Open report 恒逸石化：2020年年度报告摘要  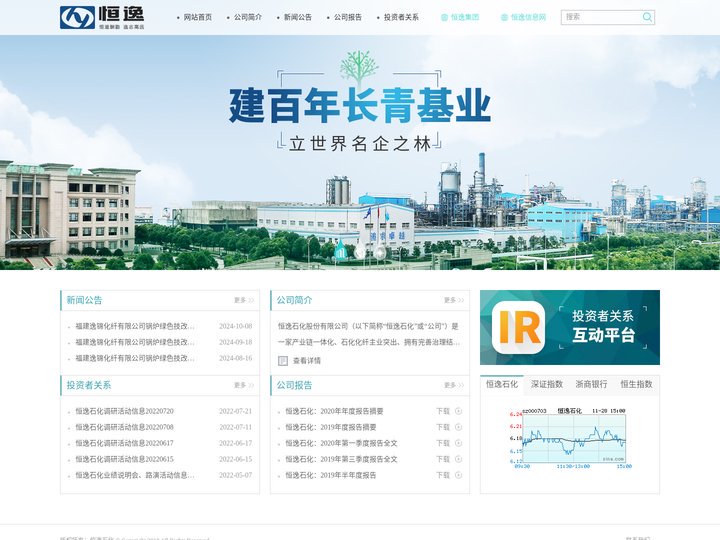point(334,411)
